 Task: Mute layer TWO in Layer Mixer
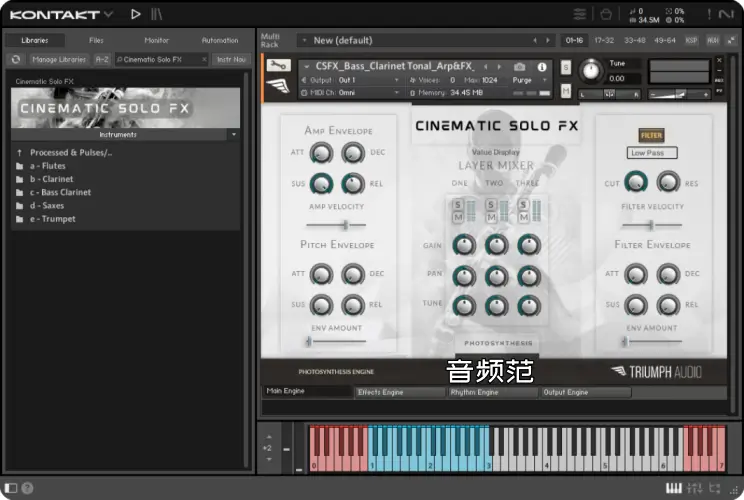491,217
